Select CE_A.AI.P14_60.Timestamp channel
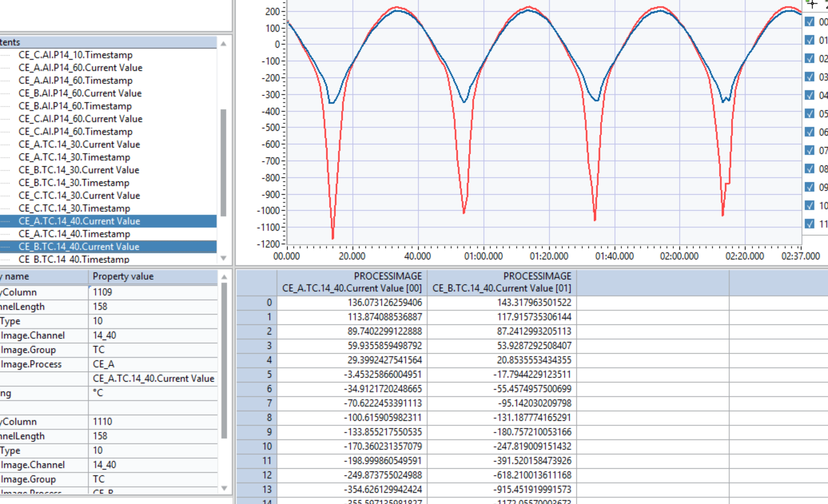Image resolution: width=828 pixels, height=504 pixels. pos(75,81)
